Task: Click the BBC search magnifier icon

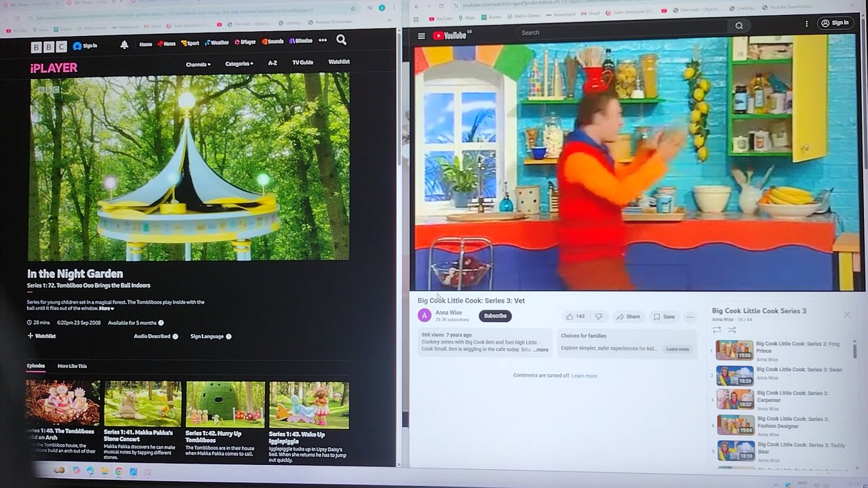Action: click(341, 41)
